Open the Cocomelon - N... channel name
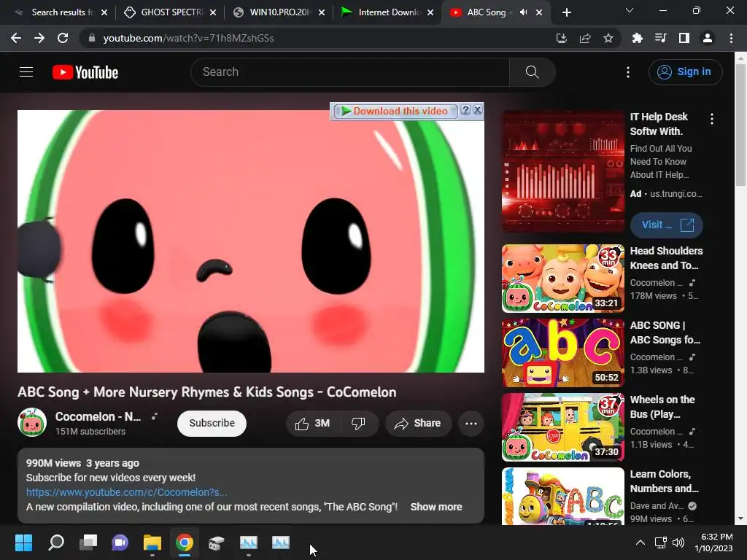The height and width of the screenshot is (560, 747). click(98, 416)
